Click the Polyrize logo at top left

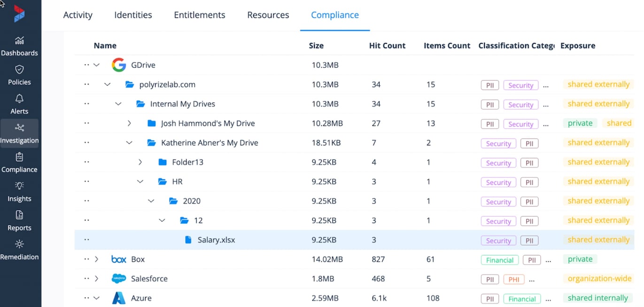(19, 14)
